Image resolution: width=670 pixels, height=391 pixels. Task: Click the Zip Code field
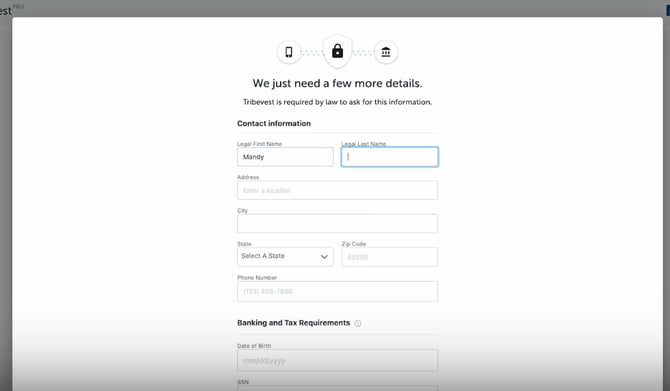click(390, 257)
